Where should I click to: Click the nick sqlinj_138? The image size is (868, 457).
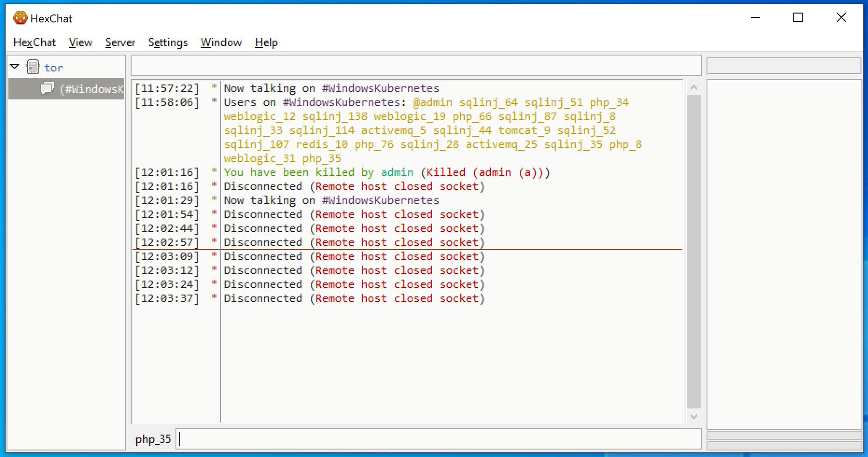point(335,116)
